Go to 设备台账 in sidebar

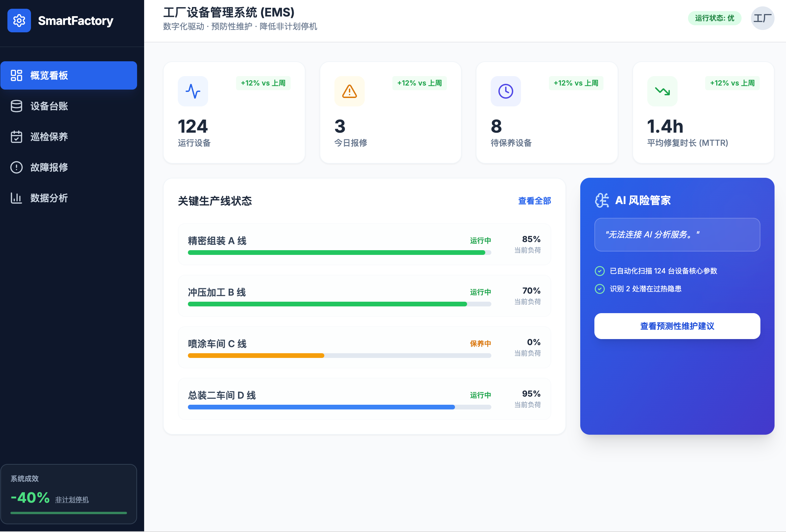pyautogui.click(x=69, y=106)
